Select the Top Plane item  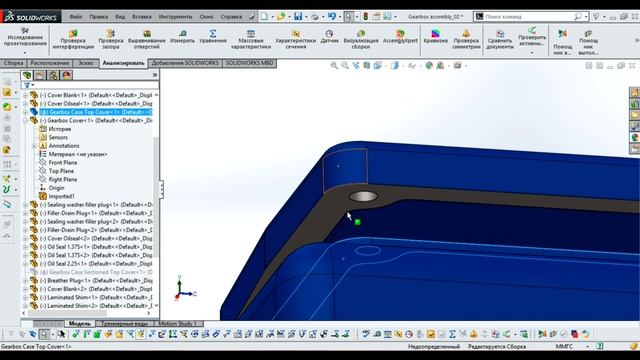tap(61, 171)
